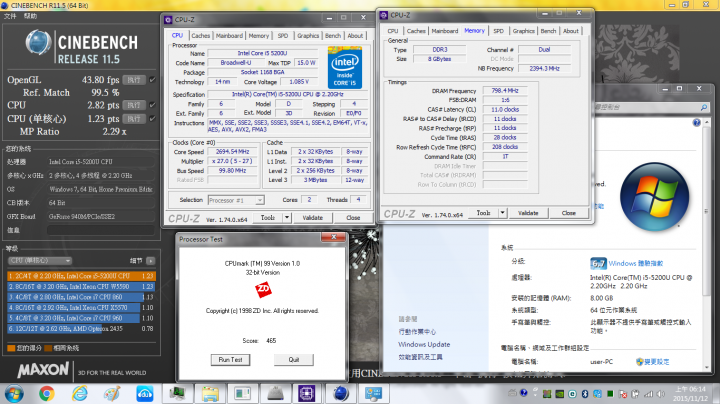
Task: Click the Windows Start orb
Action: [13, 393]
